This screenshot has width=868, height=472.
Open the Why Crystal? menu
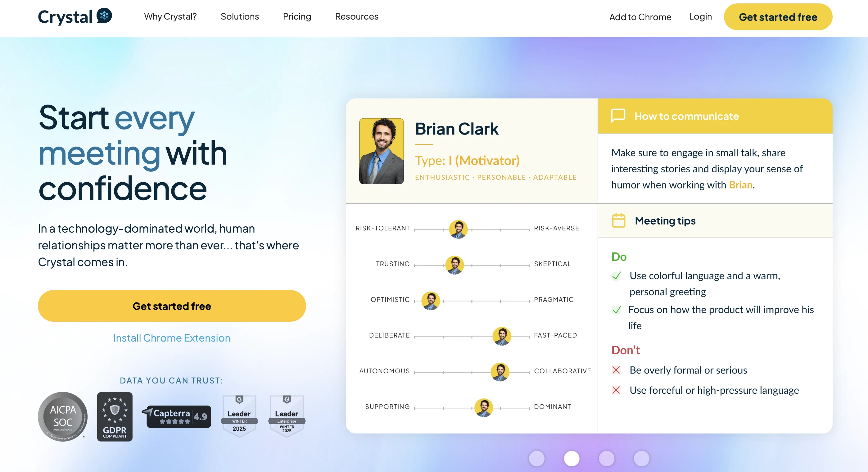pyautogui.click(x=170, y=16)
